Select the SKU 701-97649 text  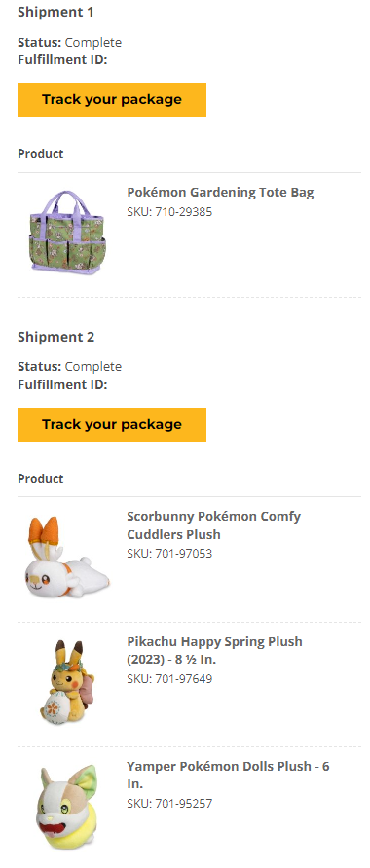tap(169, 678)
